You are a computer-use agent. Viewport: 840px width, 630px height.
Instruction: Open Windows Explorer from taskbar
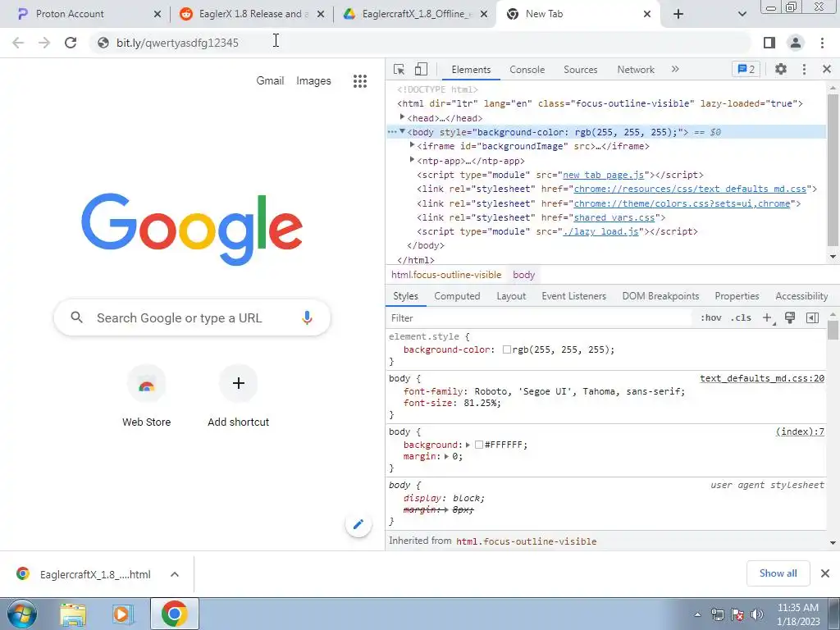pyautogui.click(x=73, y=614)
